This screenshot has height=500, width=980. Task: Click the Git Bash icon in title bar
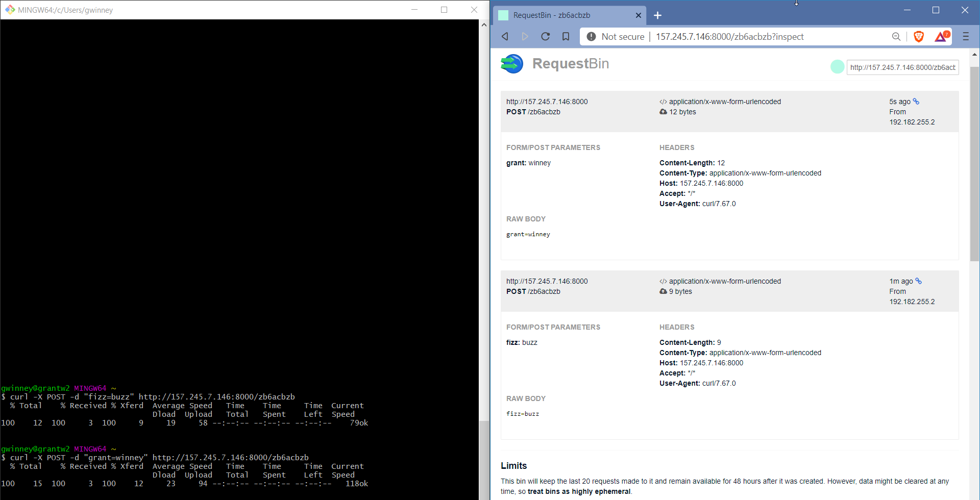click(10, 10)
